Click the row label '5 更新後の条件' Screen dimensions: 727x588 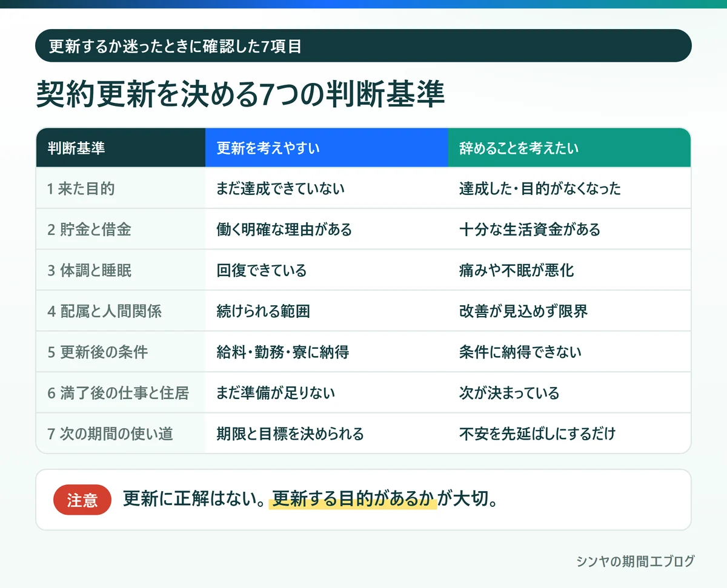click(121, 352)
